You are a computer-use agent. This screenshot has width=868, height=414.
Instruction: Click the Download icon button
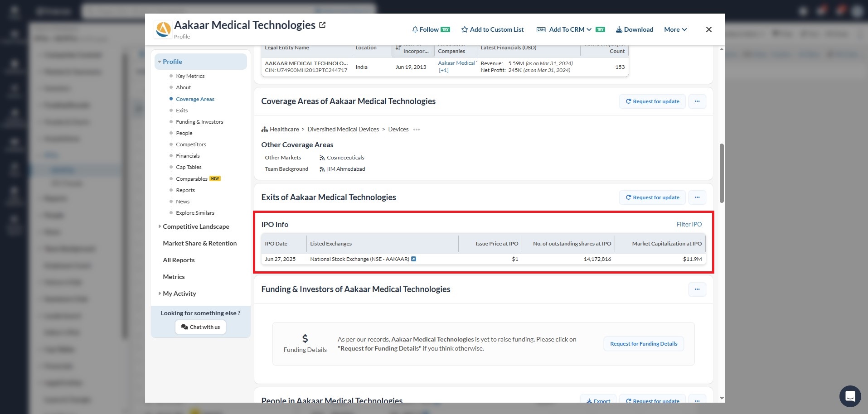pyautogui.click(x=619, y=29)
